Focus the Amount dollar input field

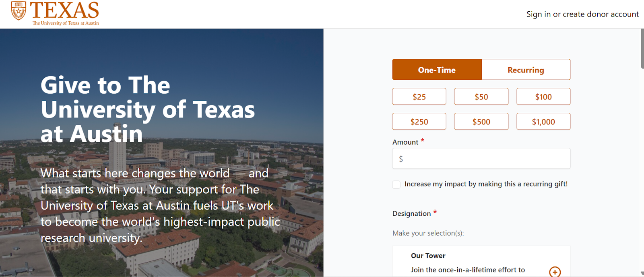coord(481,159)
